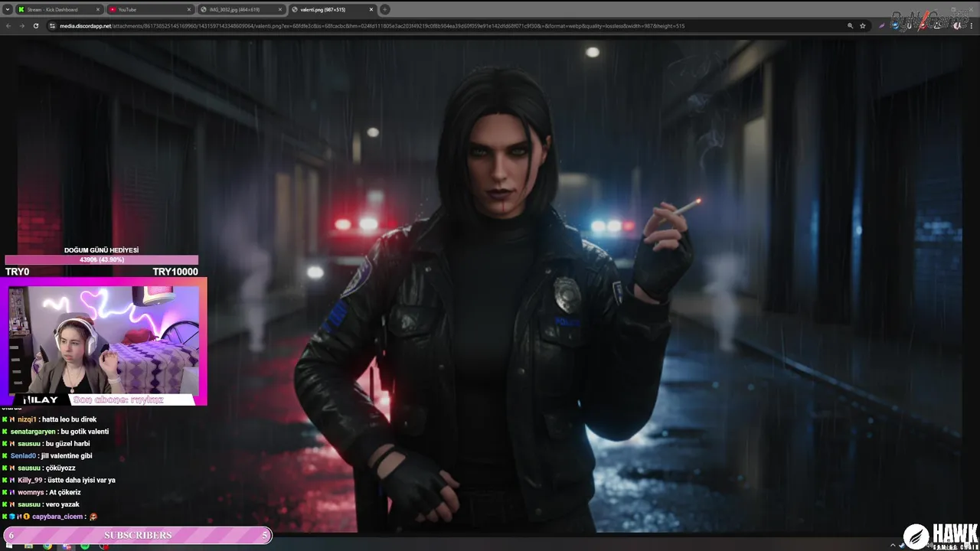The image size is (980, 551).
Task: Select the valenti.png tab
Action: (x=332, y=9)
